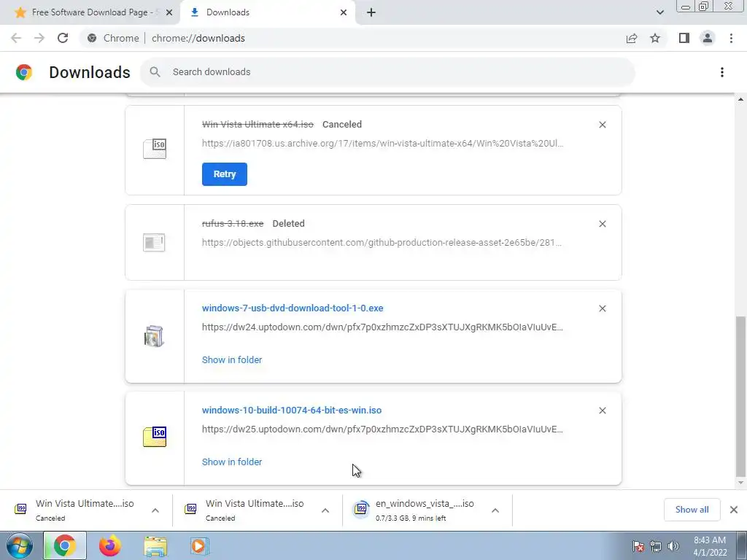Image resolution: width=747 pixels, height=560 pixels.
Task: Click the browser forward arrow
Action: coord(39,38)
